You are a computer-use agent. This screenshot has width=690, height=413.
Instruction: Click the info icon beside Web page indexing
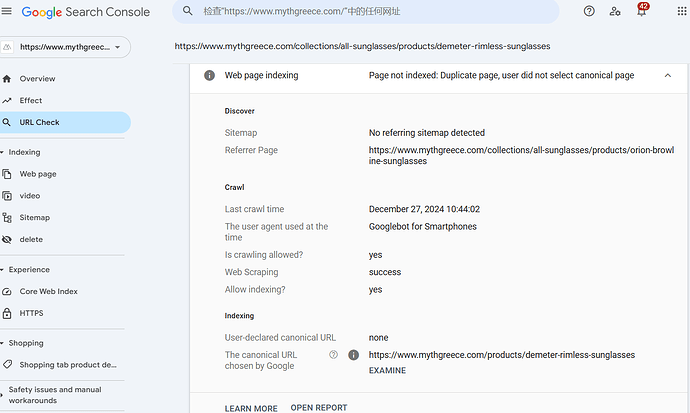209,75
